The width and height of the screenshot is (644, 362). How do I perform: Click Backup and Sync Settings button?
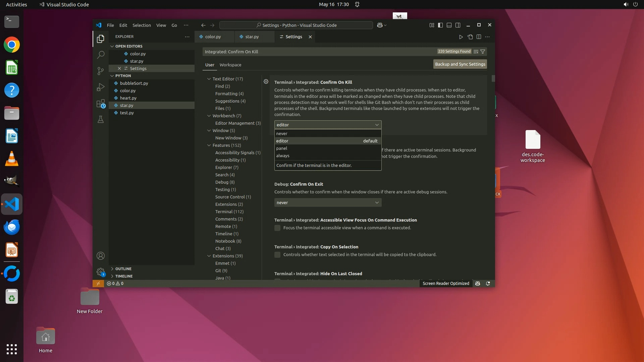(x=460, y=64)
